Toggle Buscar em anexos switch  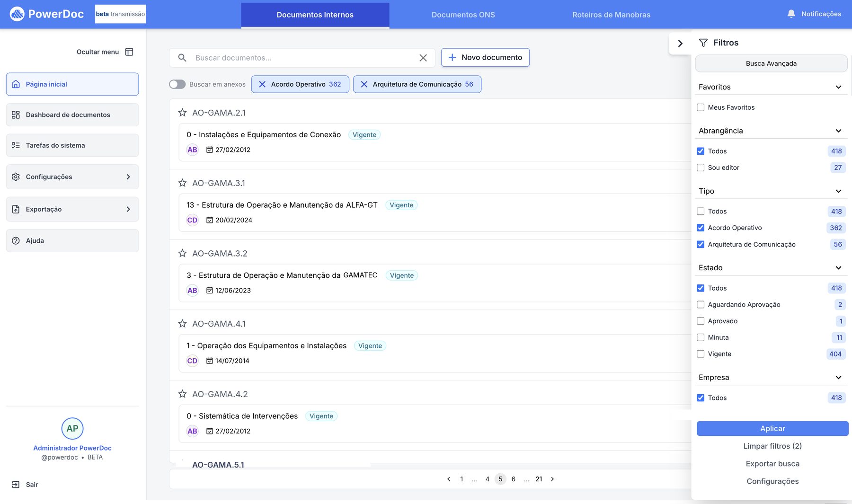[177, 84]
